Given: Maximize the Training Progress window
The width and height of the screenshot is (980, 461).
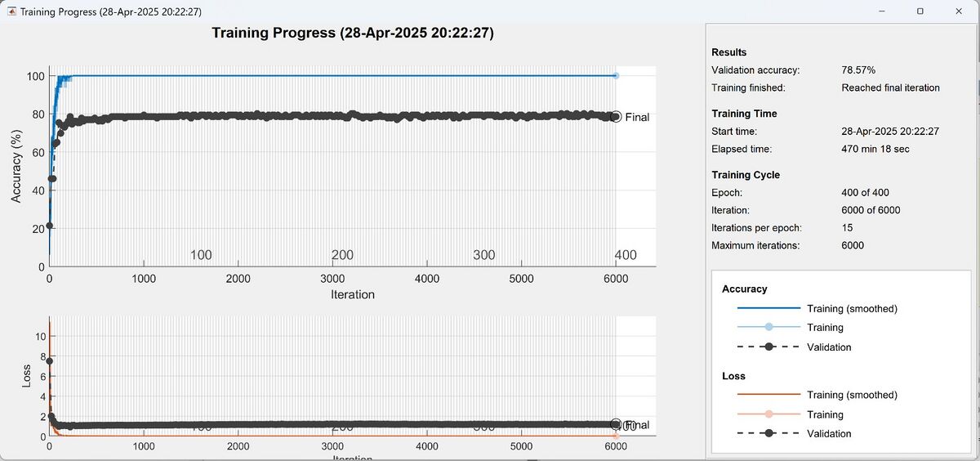Looking at the screenshot, I should pyautogui.click(x=920, y=11).
